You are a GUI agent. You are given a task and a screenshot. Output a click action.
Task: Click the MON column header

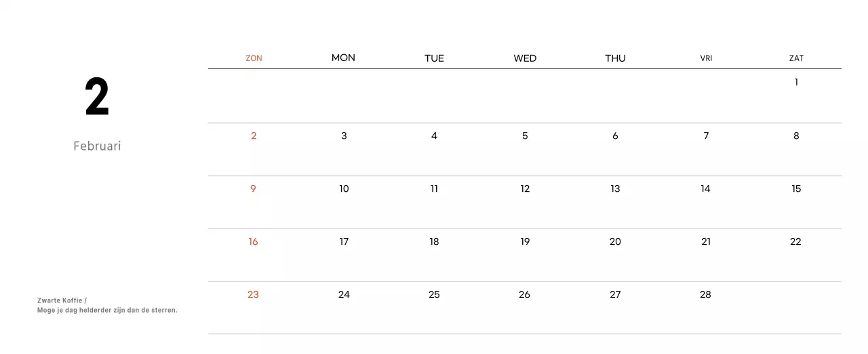pyautogui.click(x=343, y=58)
